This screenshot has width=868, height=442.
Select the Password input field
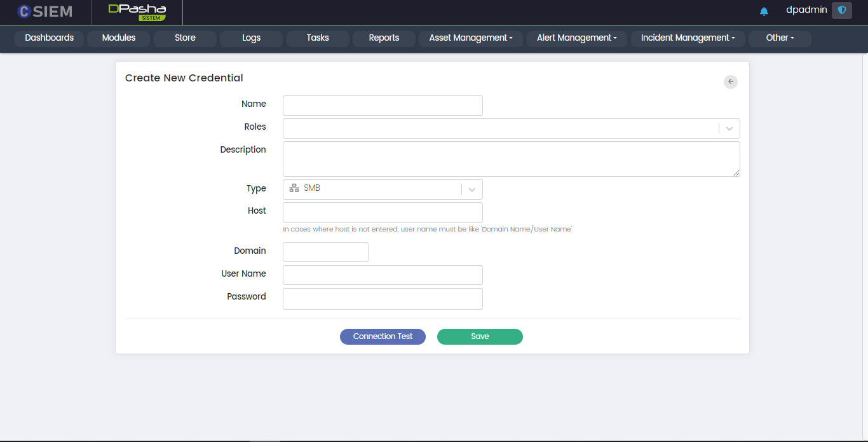click(x=383, y=299)
